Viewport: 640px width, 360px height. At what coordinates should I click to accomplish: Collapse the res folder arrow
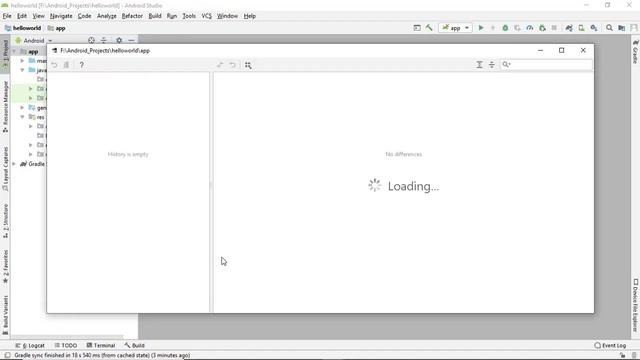pyautogui.click(x=22, y=117)
